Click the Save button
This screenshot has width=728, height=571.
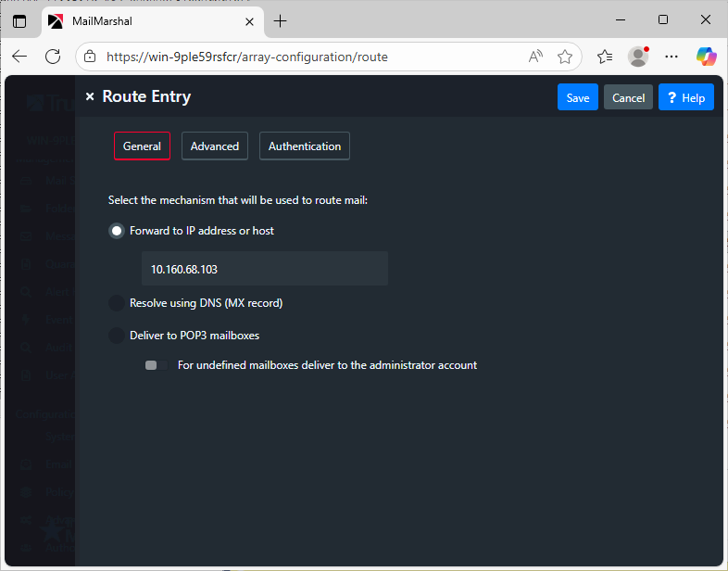[x=577, y=97]
